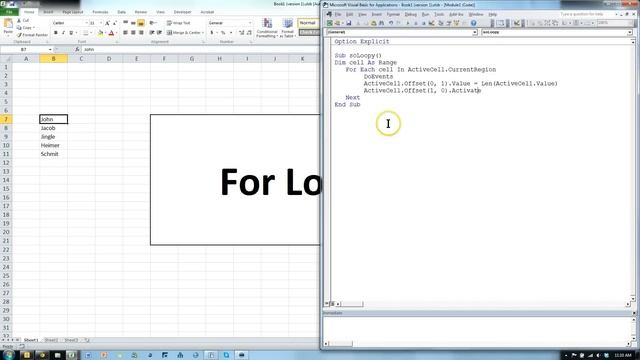Viewport: 640px width, 360px height.
Task: Open the VBA Insert menu
Action: pos(376,14)
